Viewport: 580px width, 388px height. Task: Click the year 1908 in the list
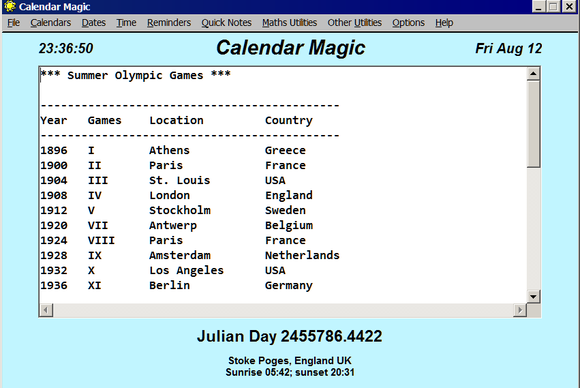[54, 195]
